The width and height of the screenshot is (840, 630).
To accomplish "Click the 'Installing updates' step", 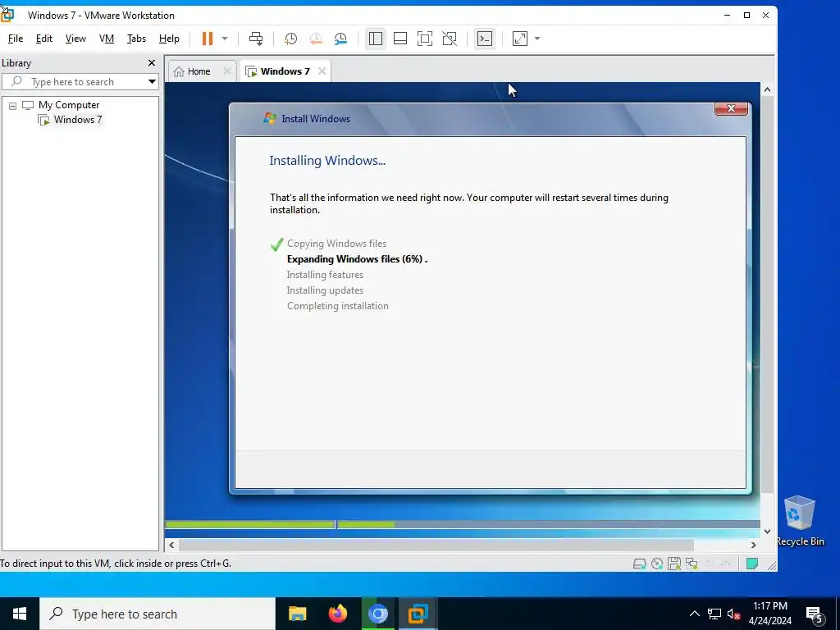I will pyautogui.click(x=325, y=290).
